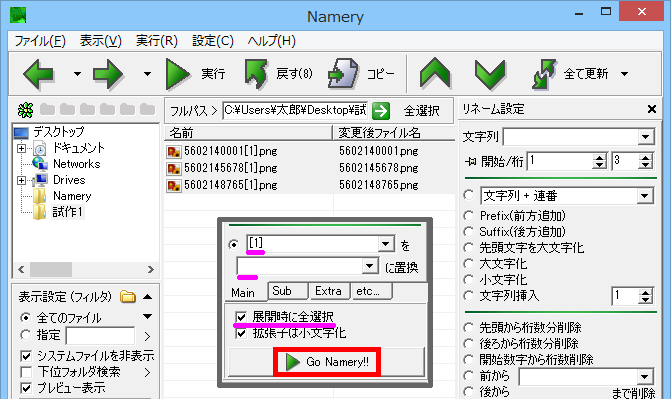
Task: Click the green go arrow beside path
Action: pyautogui.click(x=380, y=111)
